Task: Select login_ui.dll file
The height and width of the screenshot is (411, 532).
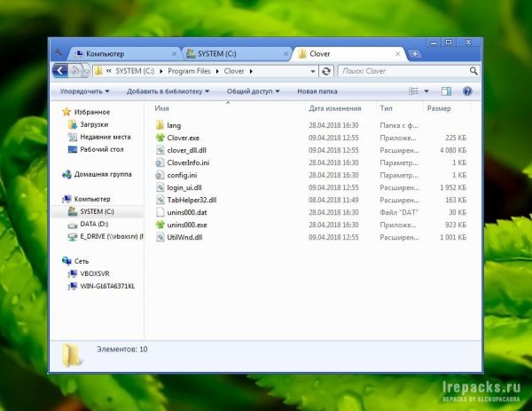Action: point(184,187)
